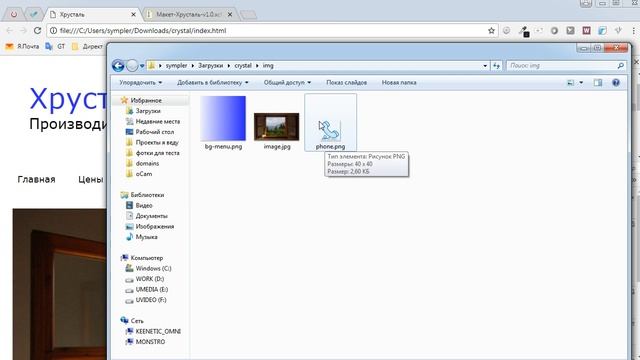Change the view with the view icon
Screen dimensions: 640x360
pos(571,83)
